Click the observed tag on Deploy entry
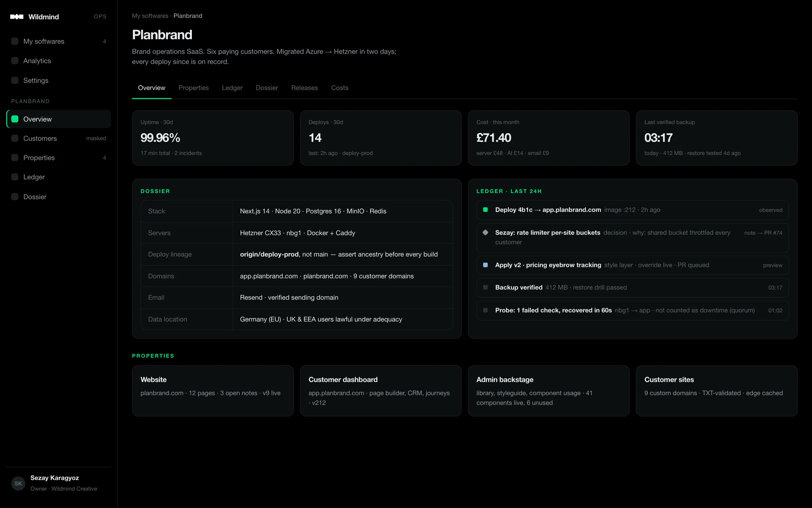Screen dimensions: 812x508 pyautogui.click(x=770, y=210)
